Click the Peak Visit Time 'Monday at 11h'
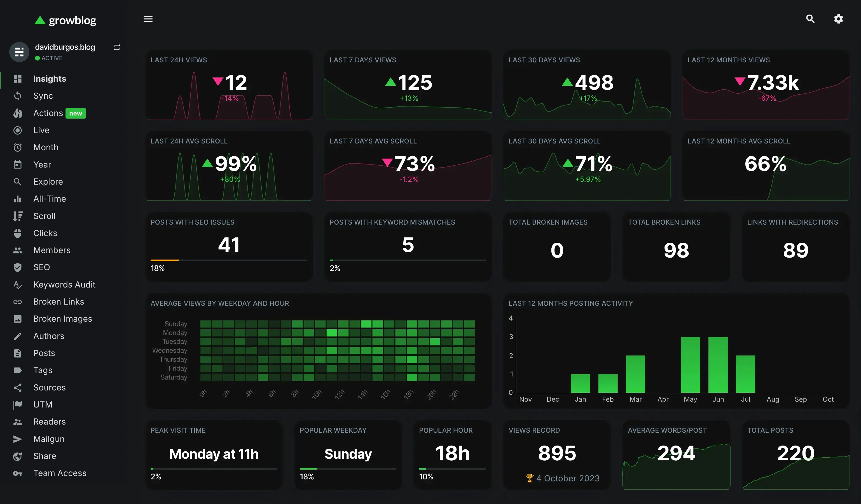The height and width of the screenshot is (504, 861). (214, 454)
